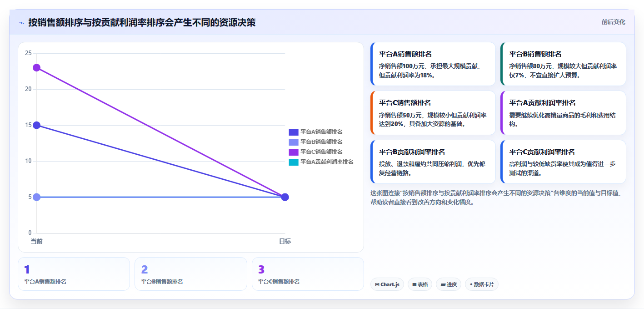
Task: Click the text 净销售额80万元
Action: [x=531, y=66]
